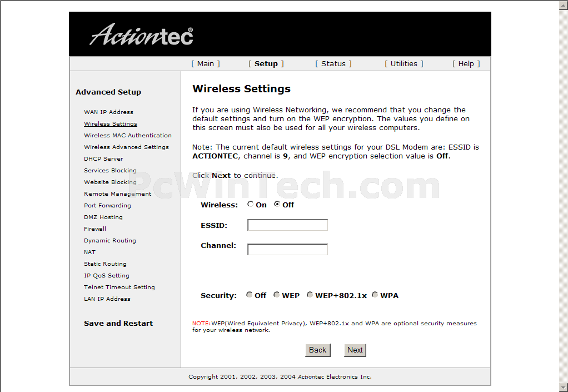Choose WPA security option
568x392 pixels.
pyautogui.click(x=375, y=295)
